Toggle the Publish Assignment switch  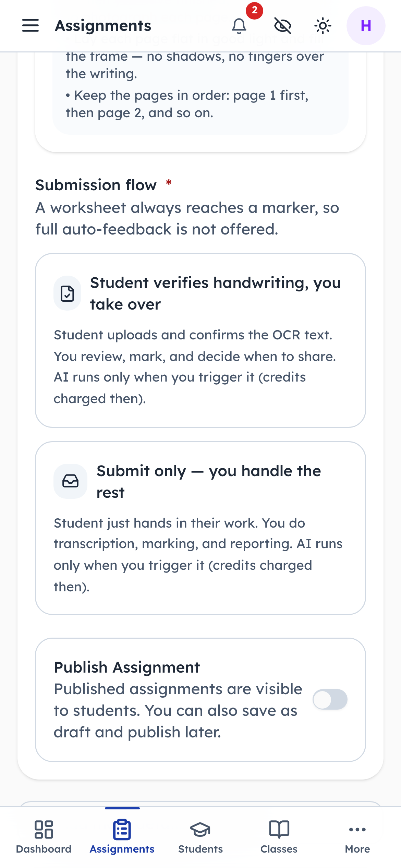click(330, 699)
